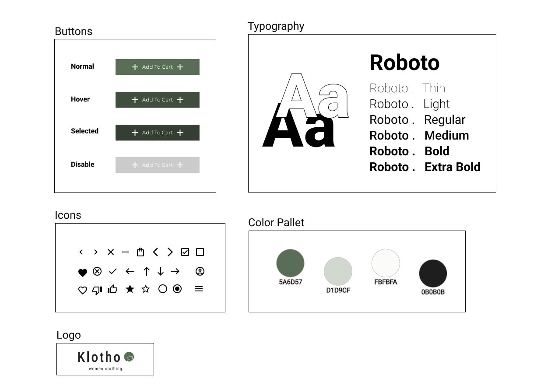Click the 'D1D9CF' hex code label

338,290
